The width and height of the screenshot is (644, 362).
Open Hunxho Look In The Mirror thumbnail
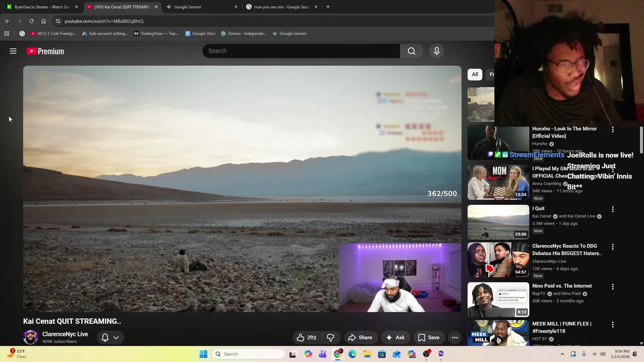498,142
